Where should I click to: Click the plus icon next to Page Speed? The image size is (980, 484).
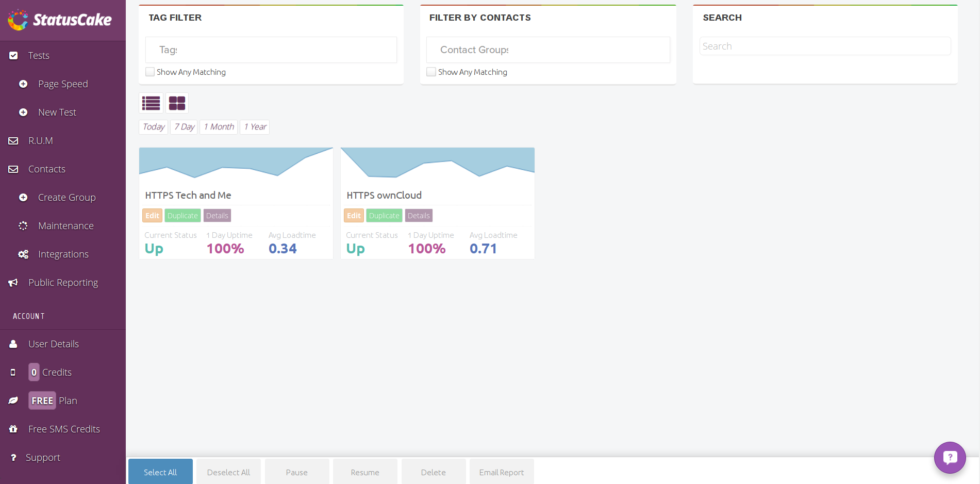tap(23, 84)
